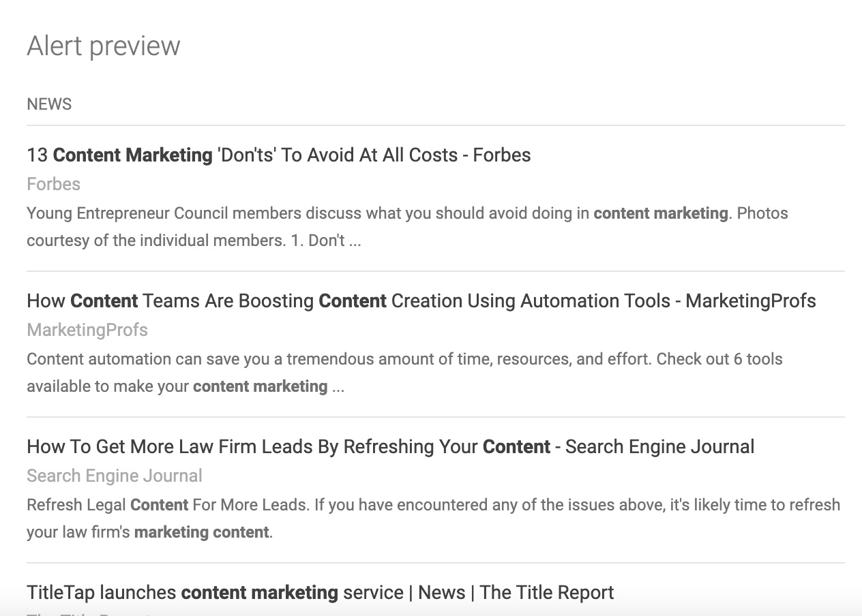Open the Forbes 13 Content Marketing Don'ts article
Image resolution: width=862 pixels, height=616 pixels.
point(278,155)
